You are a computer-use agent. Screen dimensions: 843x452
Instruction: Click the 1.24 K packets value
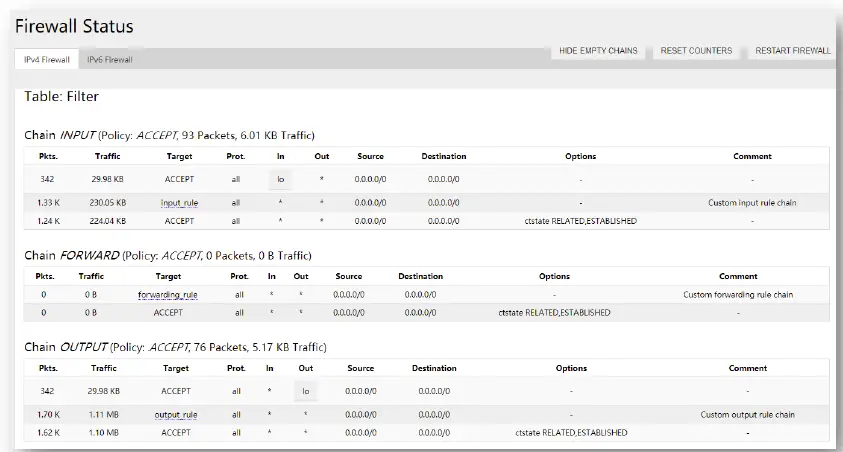48,221
